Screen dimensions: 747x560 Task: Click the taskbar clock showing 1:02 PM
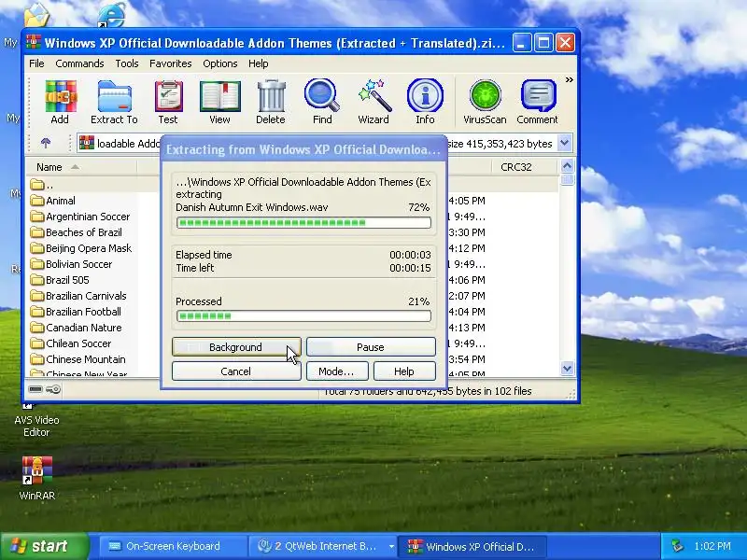712,546
